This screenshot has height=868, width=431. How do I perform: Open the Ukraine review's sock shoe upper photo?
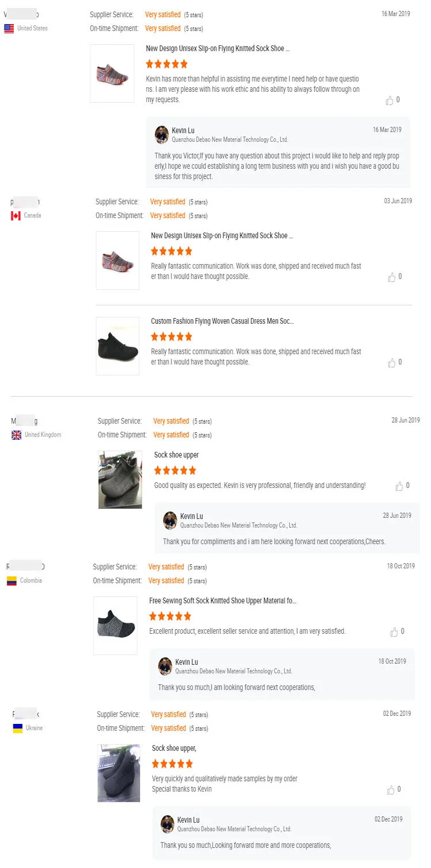118,773
